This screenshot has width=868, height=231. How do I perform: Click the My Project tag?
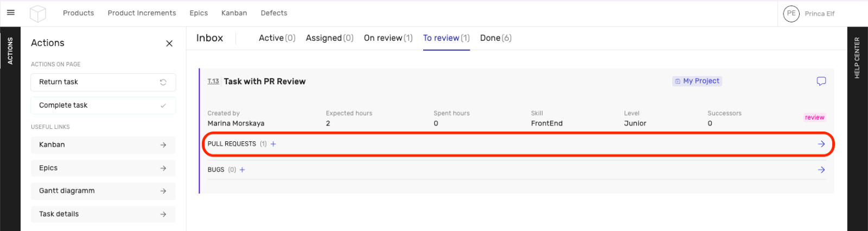697,81
